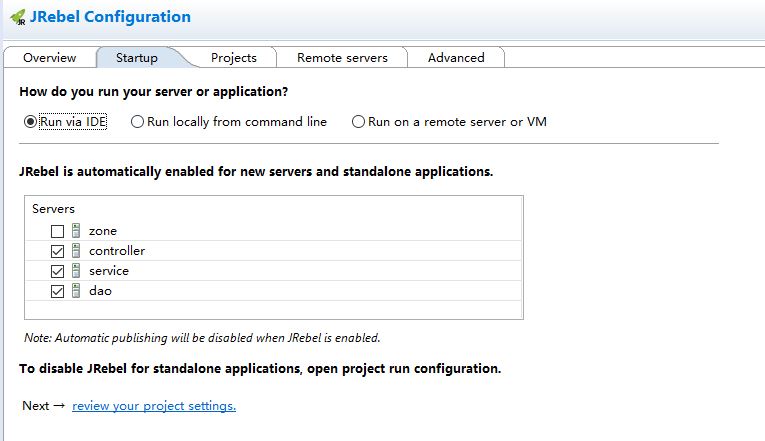The height and width of the screenshot is (441, 765).
Task: Click the controller server icon
Action: point(76,250)
